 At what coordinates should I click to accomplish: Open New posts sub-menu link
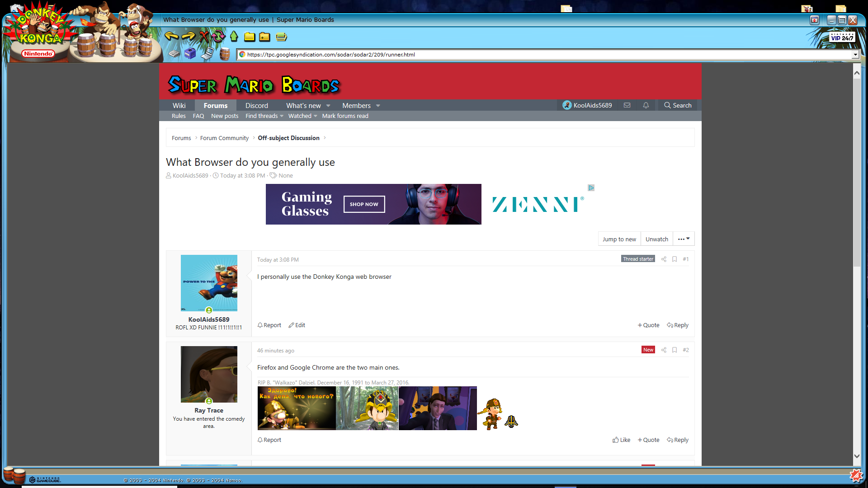pyautogui.click(x=225, y=116)
